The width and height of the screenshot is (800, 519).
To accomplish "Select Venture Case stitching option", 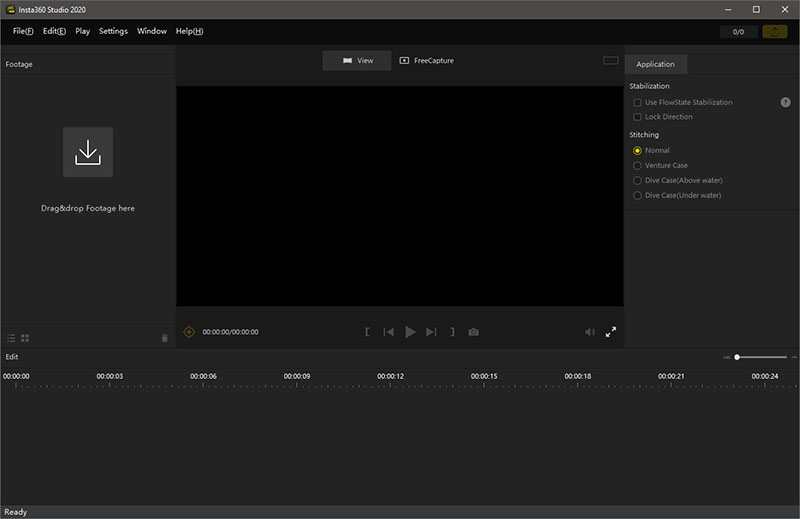I will [637, 165].
